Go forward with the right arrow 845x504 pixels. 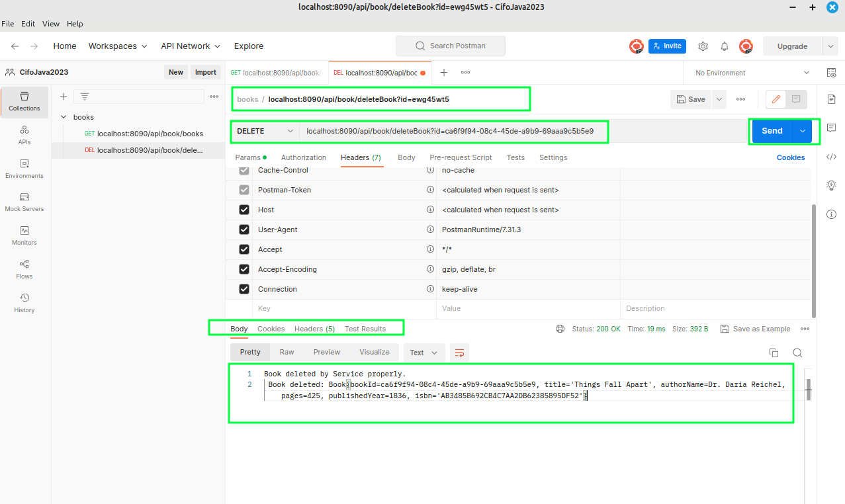click(34, 46)
